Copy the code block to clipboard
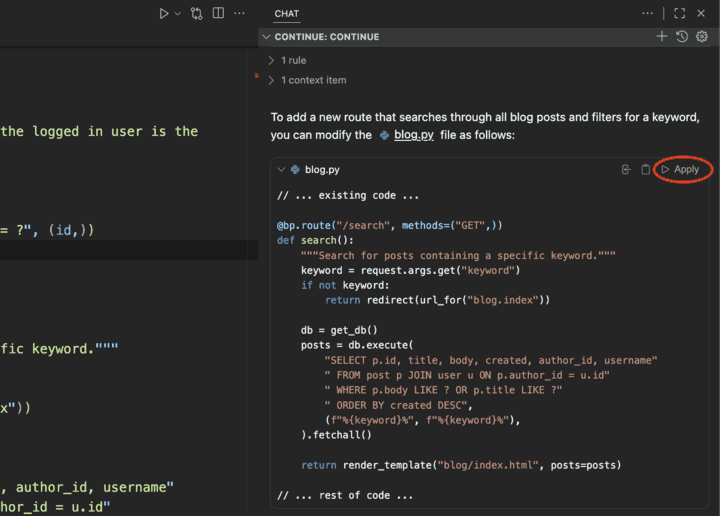 (645, 170)
